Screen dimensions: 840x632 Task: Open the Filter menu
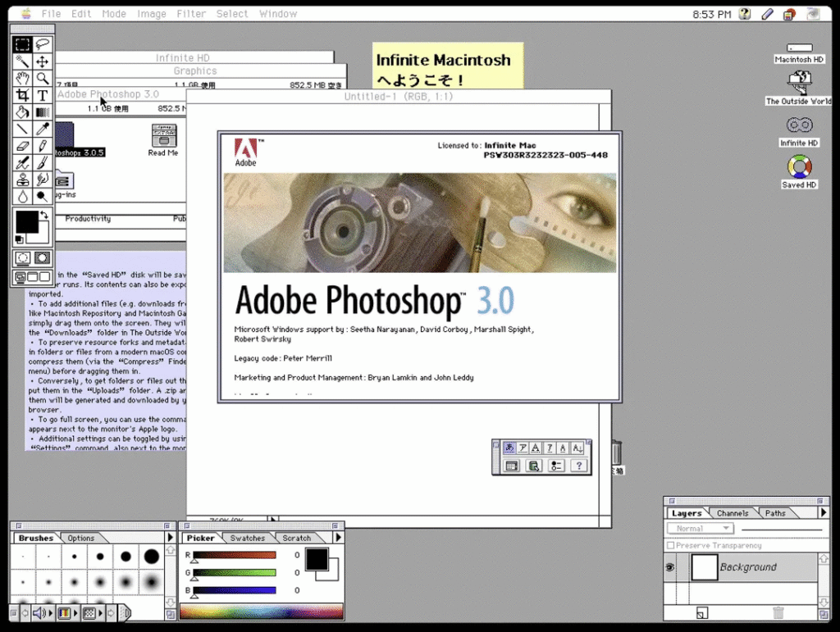click(x=191, y=14)
